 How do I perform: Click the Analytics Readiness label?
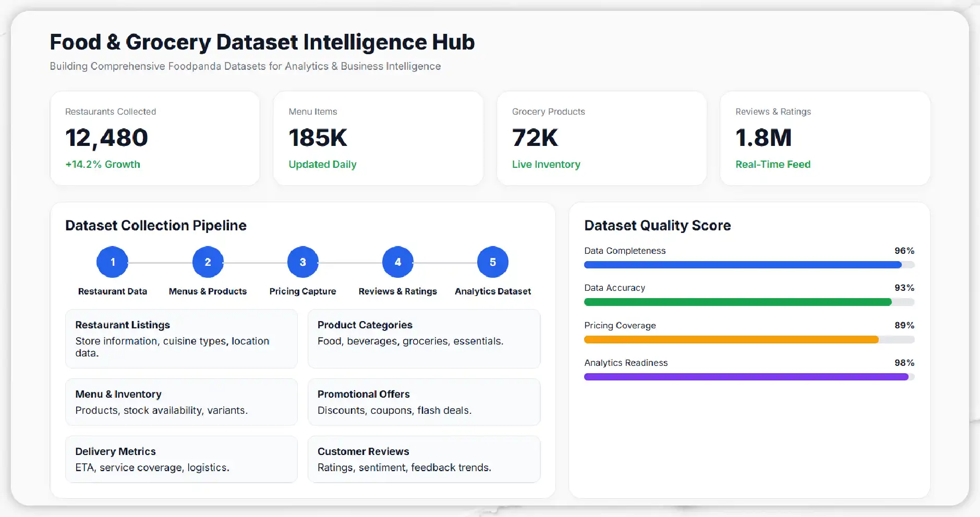tap(626, 363)
